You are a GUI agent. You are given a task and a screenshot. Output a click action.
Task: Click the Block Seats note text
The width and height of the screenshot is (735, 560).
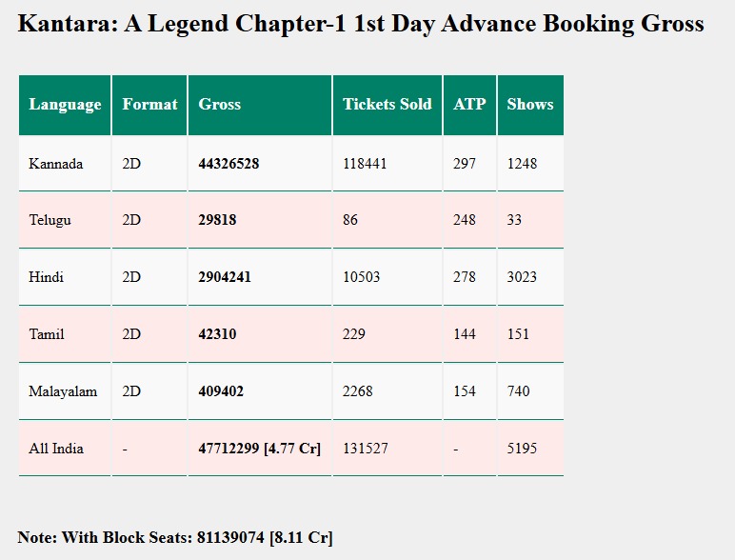click(175, 537)
